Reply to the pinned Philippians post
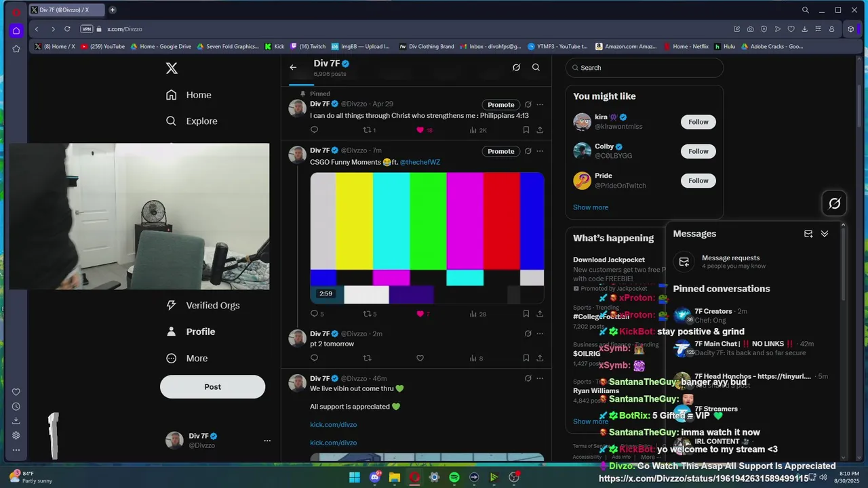 [x=314, y=130]
